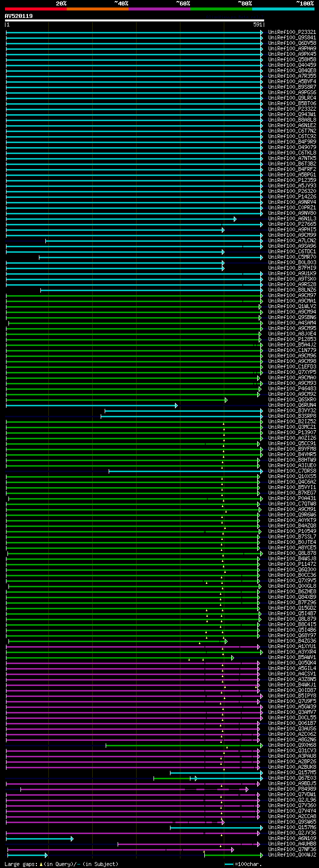Click hit label UniRef100_Q84QE8
Viewport: 319px width, 868px height.
coord(292,70)
